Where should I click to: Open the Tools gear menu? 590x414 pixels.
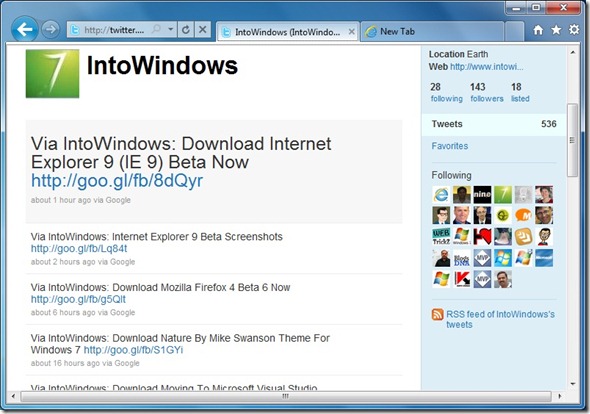(x=574, y=29)
